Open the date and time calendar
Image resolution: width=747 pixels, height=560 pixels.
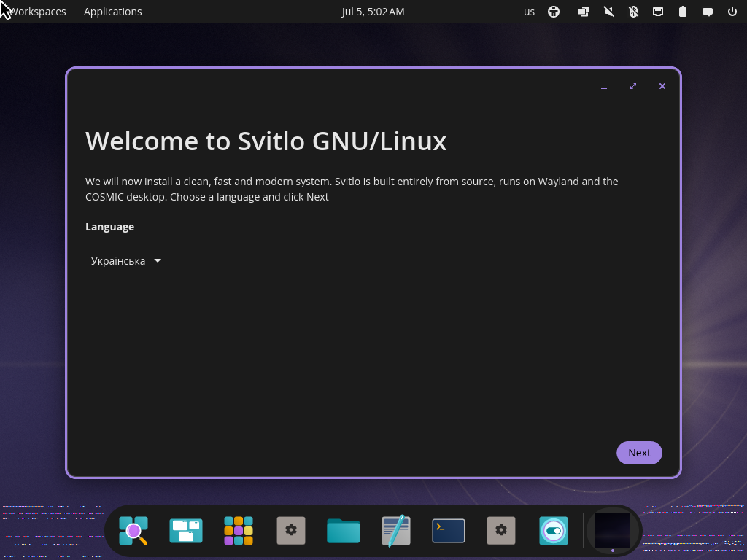click(x=373, y=12)
